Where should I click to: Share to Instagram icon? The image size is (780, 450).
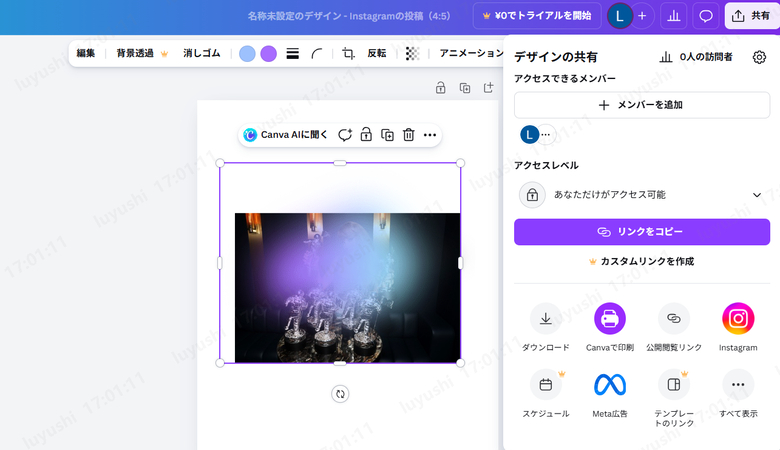click(x=738, y=318)
